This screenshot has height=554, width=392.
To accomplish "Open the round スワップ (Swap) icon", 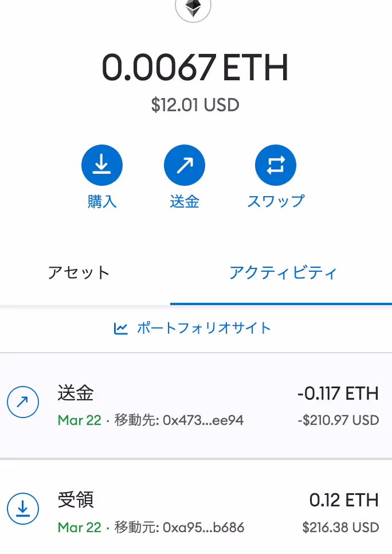I will coord(276,166).
